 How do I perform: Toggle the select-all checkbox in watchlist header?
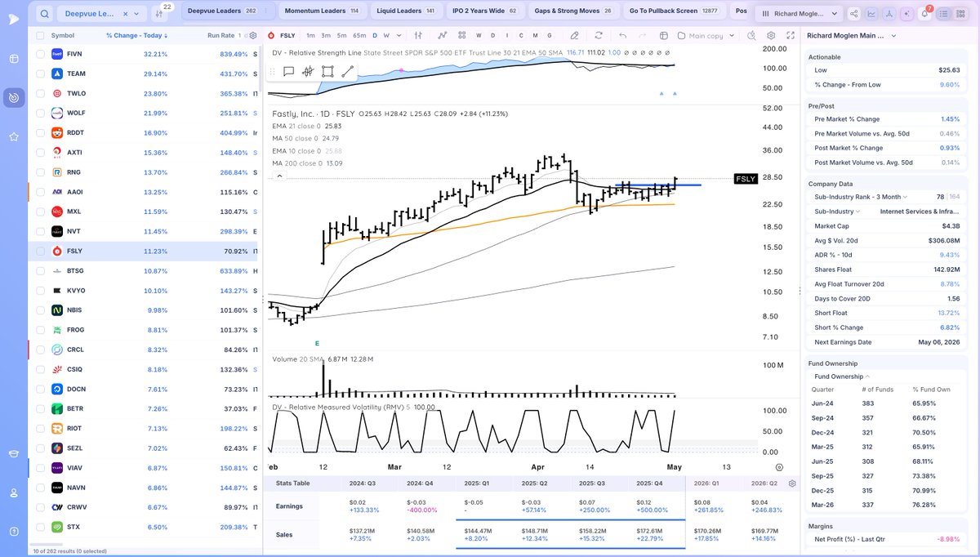[40, 36]
